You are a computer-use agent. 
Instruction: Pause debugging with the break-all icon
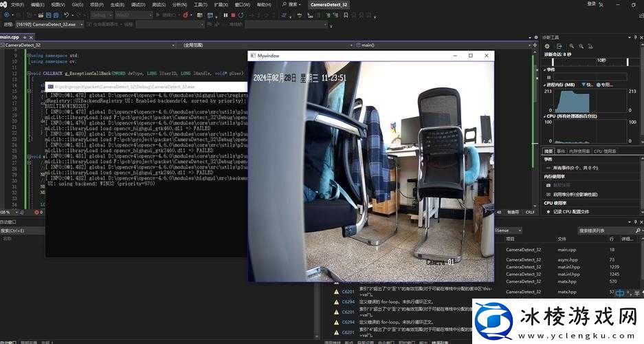(x=225, y=15)
